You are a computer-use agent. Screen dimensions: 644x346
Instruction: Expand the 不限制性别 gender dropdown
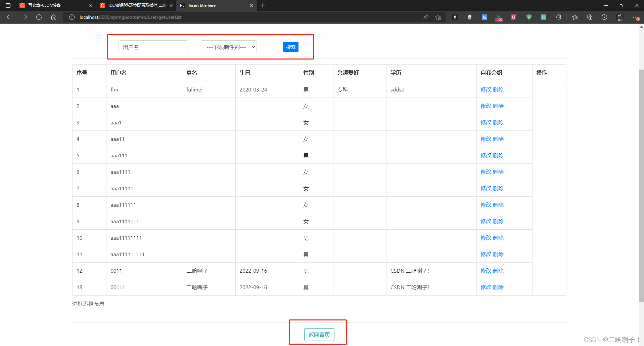pyautogui.click(x=229, y=47)
